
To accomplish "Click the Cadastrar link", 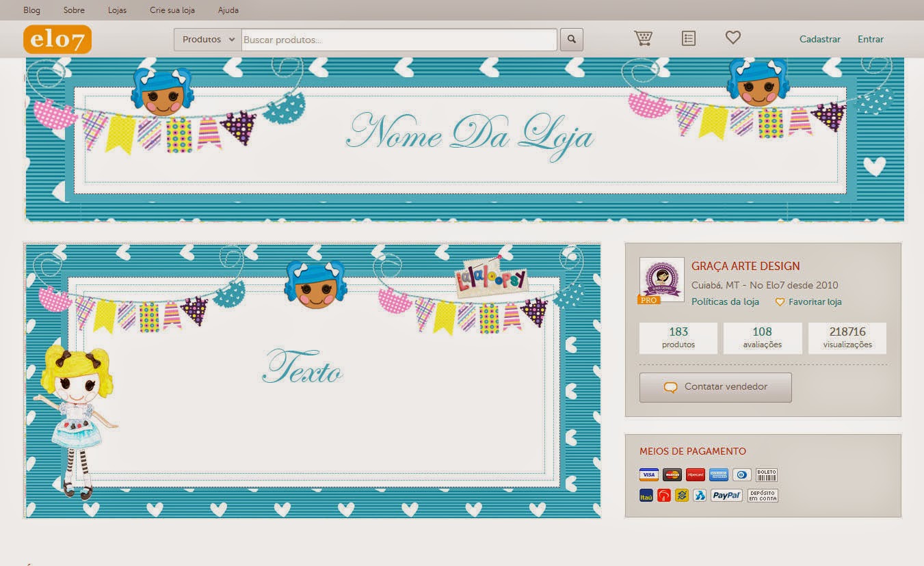I will (820, 39).
